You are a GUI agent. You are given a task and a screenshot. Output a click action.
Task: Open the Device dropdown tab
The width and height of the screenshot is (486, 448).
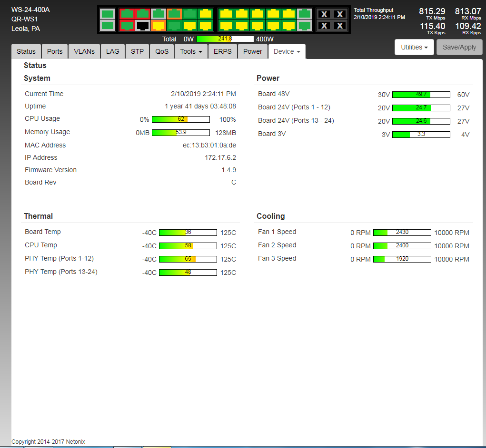(287, 51)
